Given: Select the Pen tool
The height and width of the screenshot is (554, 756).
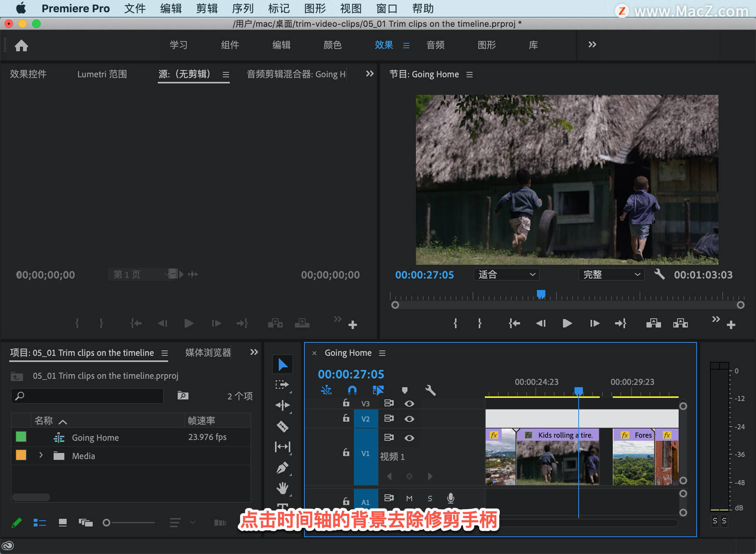Looking at the screenshot, I should [x=282, y=468].
